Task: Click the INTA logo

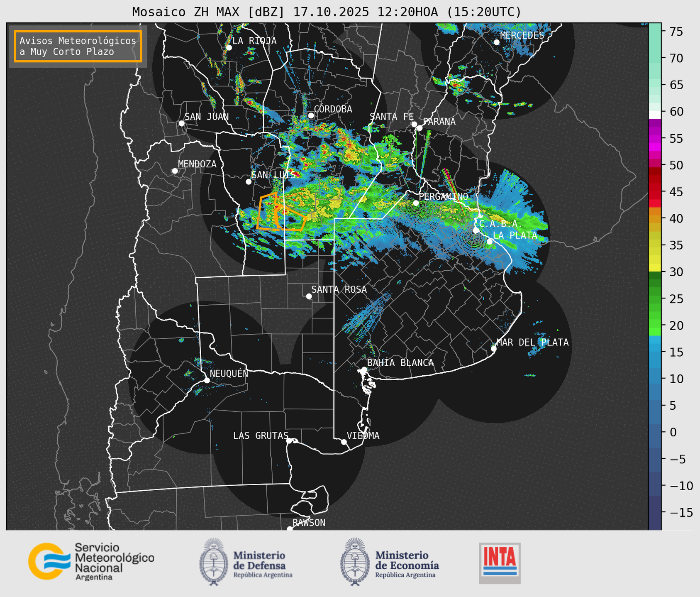Action: click(x=500, y=563)
